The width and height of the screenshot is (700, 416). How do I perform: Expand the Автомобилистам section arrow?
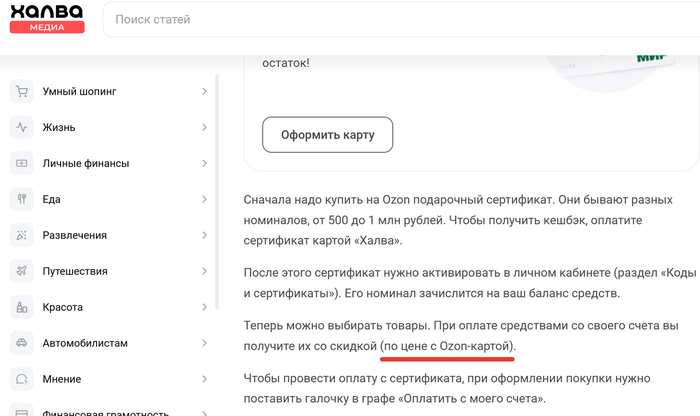pyautogui.click(x=204, y=344)
